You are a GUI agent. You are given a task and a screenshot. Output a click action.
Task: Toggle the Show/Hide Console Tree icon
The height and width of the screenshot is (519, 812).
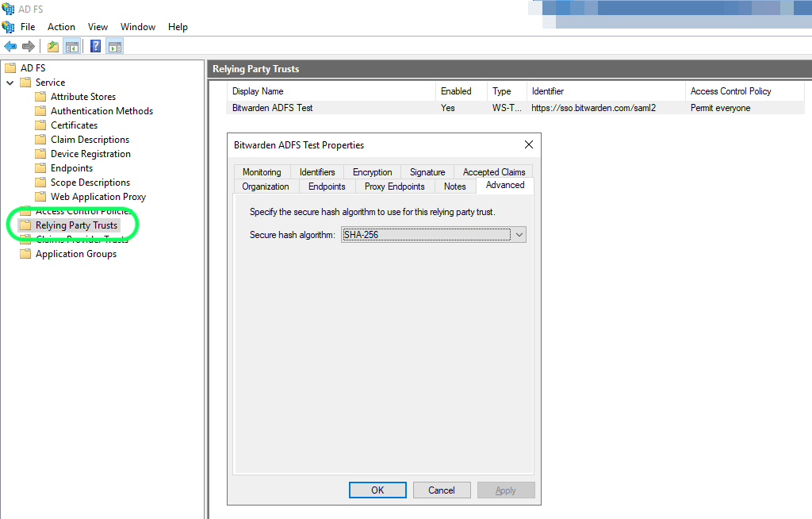pos(72,47)
